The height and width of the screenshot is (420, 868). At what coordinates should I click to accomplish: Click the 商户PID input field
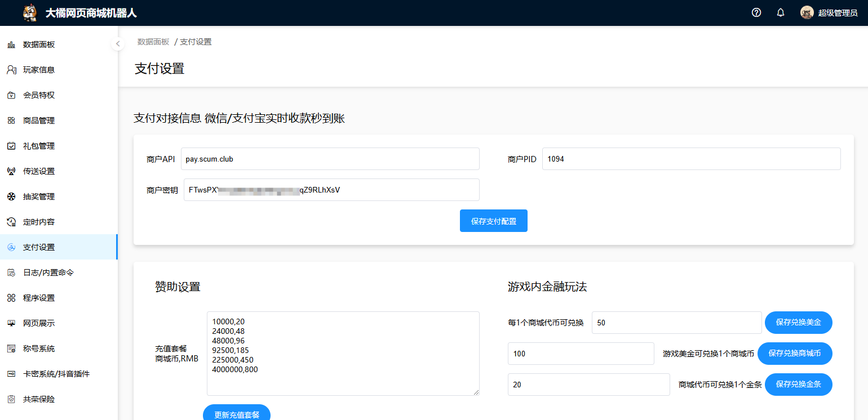pyautogui.click(x=691, y=159)
